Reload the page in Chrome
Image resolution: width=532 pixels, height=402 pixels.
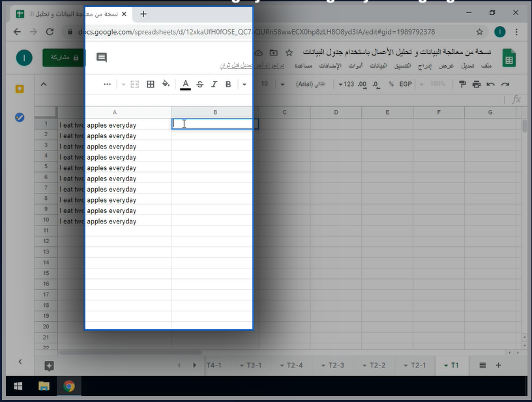click(50, 32)
